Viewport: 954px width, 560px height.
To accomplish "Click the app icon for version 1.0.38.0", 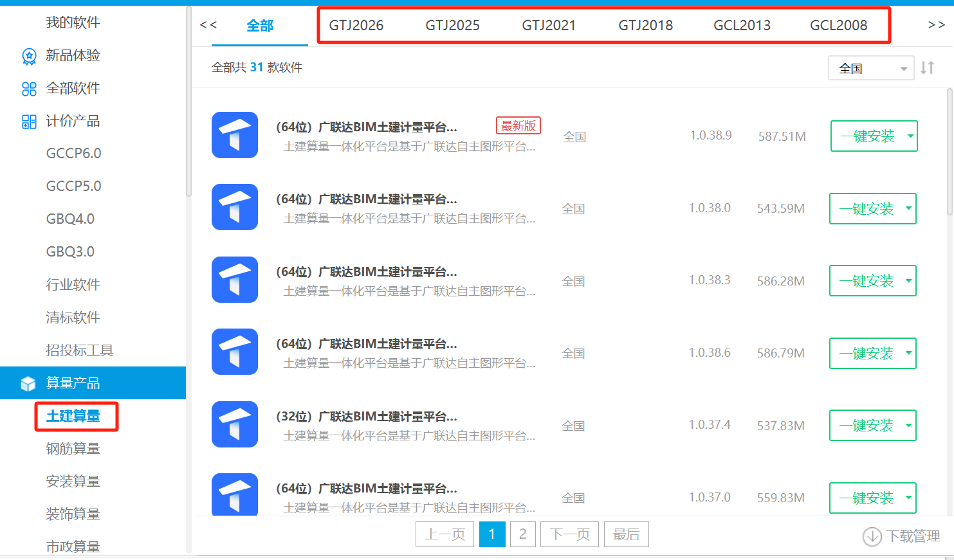I will [x=235, y=207].
